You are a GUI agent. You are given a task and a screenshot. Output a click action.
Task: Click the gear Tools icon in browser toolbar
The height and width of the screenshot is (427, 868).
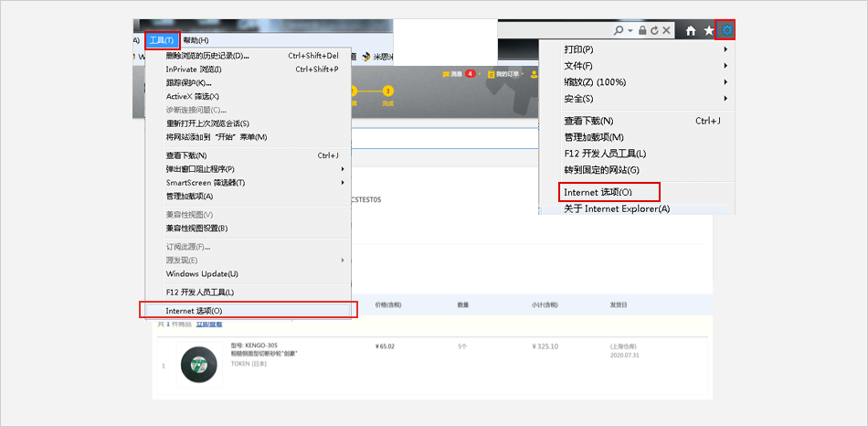tap(726, 30)
